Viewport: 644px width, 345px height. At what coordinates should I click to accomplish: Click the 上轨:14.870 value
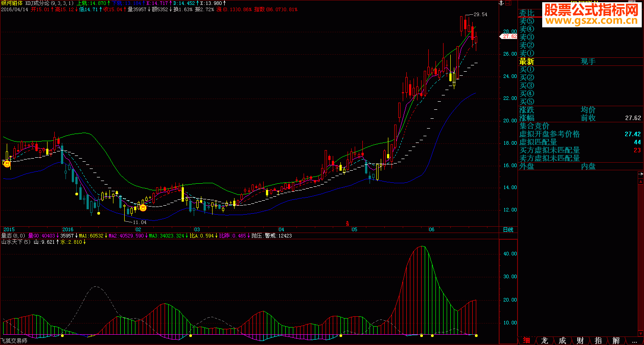tap(92, 3)
